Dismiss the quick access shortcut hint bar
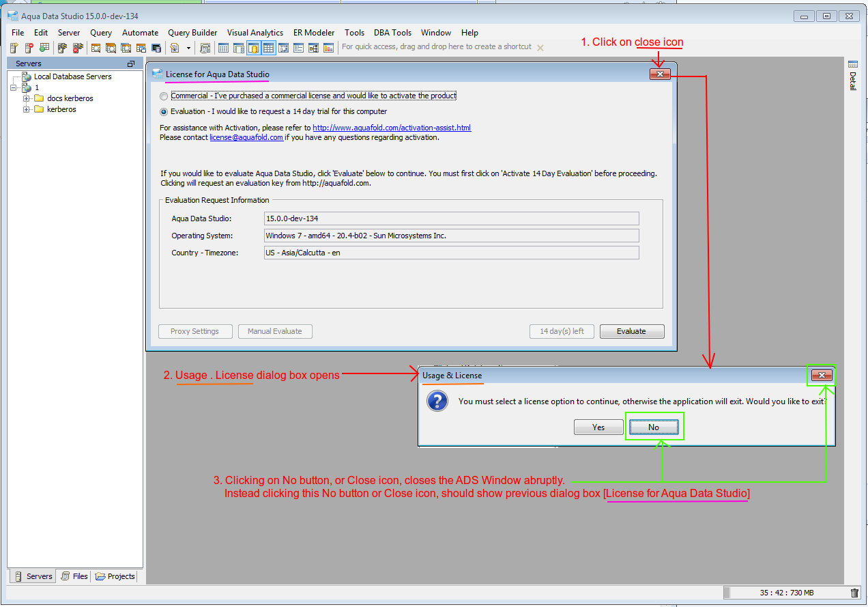This screenshot has width=868, height=607. 540,48
